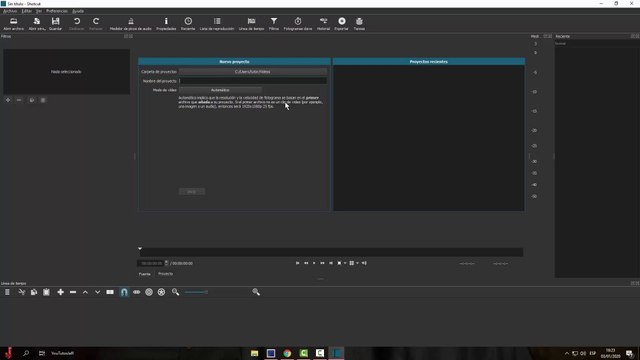
Task: Open Task View on the taskbar
Action: tap(42, 353)
